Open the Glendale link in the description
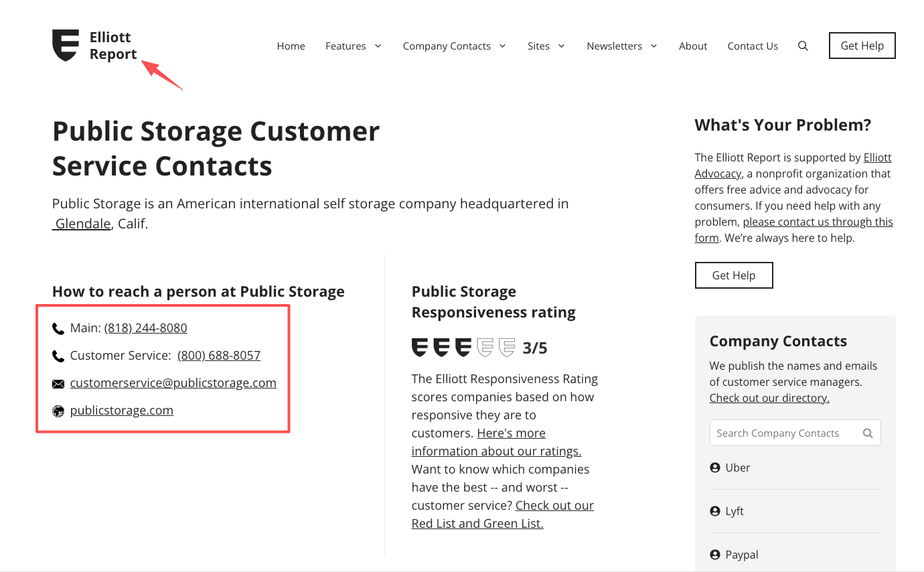Image resolution: width=924 pixels, height=572 pixels. (81, 223)
